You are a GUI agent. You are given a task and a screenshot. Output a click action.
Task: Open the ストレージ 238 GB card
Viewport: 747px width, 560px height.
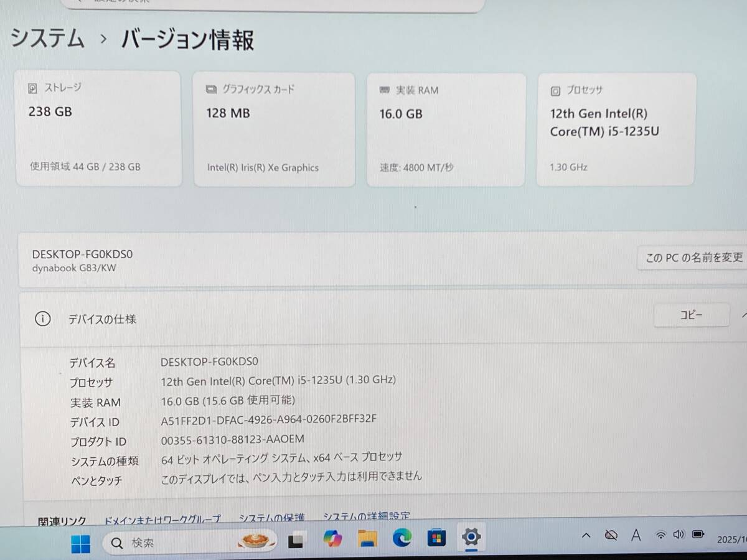(98, 128)
